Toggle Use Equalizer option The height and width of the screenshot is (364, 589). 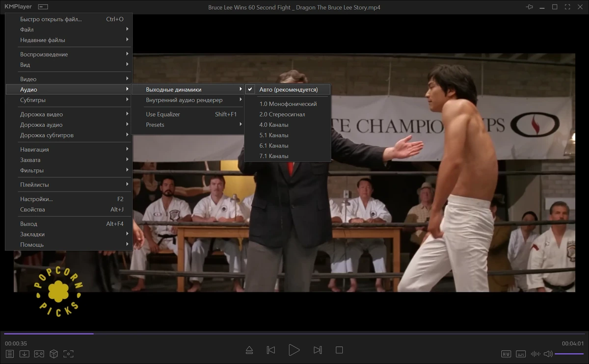tap(188, 114)
